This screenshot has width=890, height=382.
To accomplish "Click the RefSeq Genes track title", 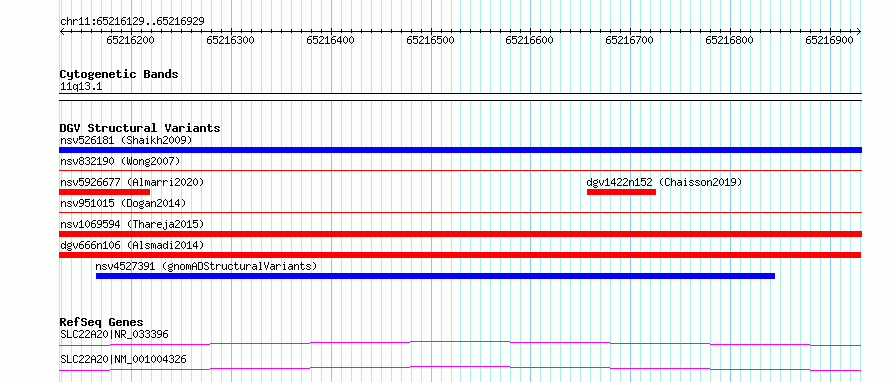I will [x=102, y=322].
